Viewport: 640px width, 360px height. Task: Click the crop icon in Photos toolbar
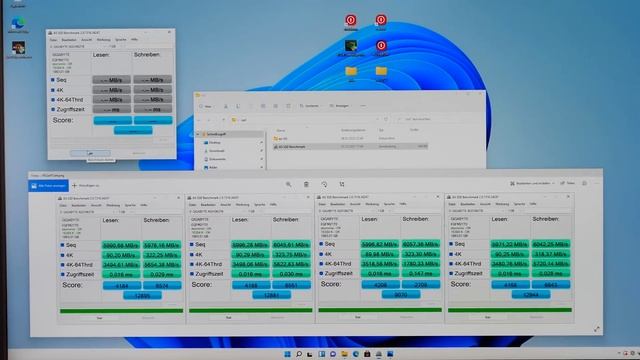coord(342,184)
